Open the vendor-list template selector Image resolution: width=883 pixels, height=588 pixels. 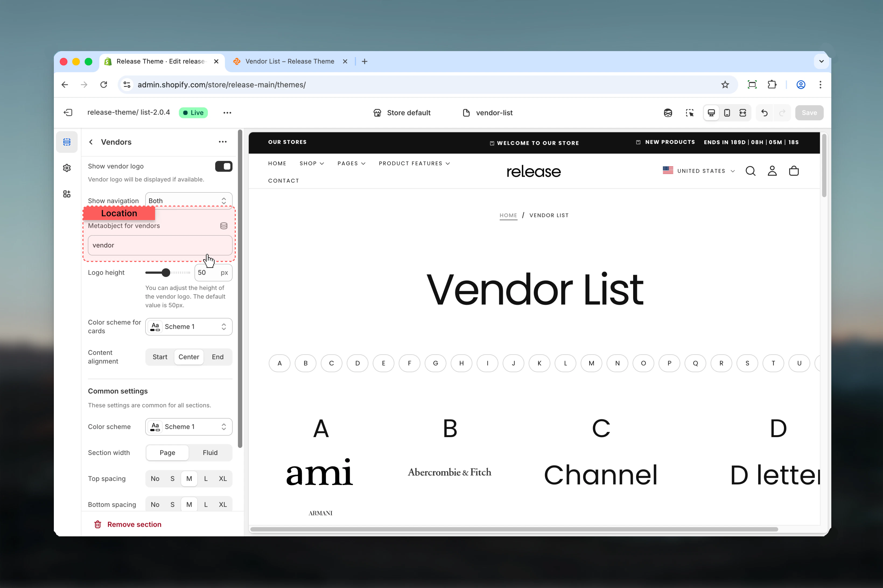(x=488, y=113)
